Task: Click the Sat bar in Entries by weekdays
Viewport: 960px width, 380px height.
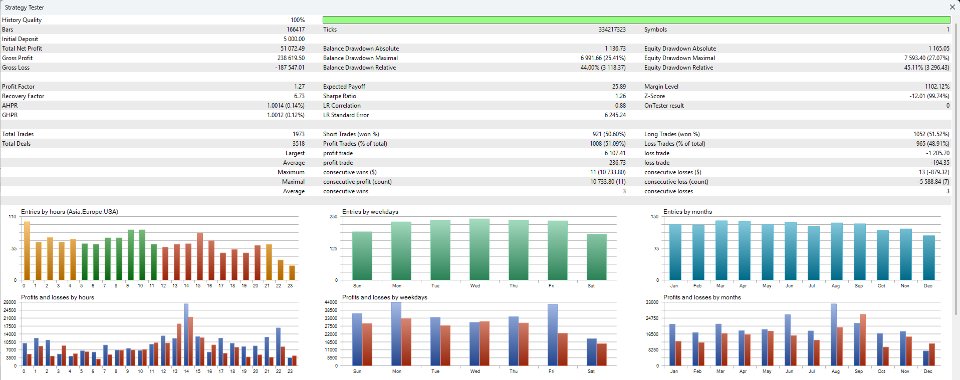Action: click(596, 257)
